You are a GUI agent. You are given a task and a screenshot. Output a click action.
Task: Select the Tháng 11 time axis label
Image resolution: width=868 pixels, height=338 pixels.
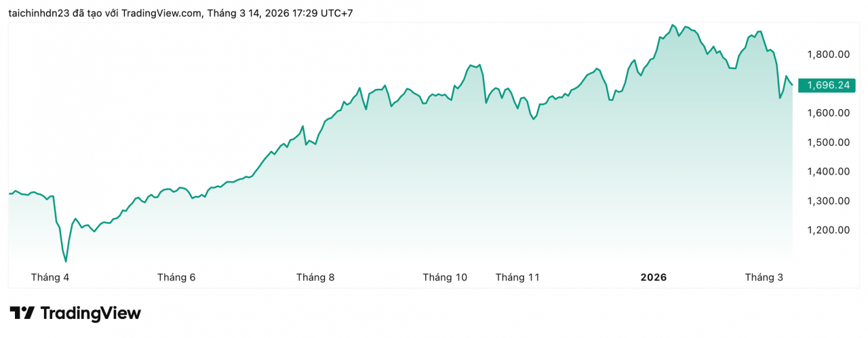tap(517, 278)
